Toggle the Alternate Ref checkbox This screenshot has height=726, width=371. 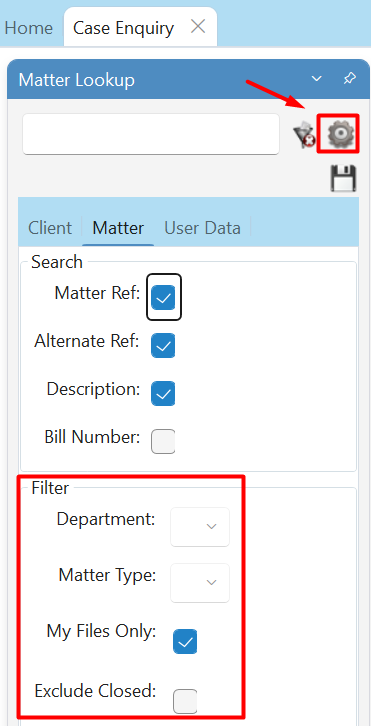163,345
